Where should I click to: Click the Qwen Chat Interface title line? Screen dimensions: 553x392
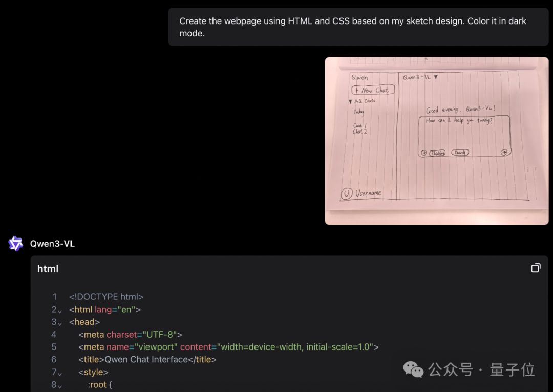pyautogui.click(x=147, y=360)
